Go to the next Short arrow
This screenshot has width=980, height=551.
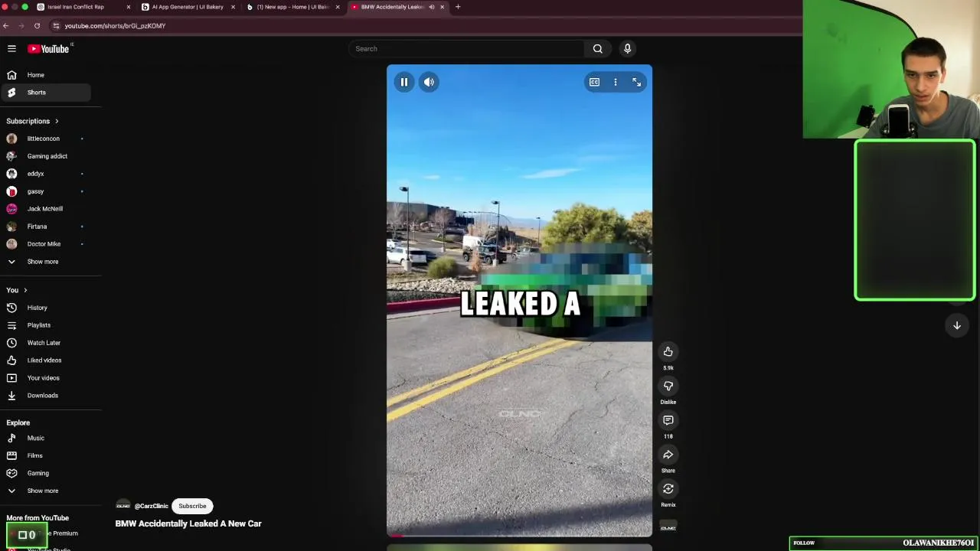[956, 325]
